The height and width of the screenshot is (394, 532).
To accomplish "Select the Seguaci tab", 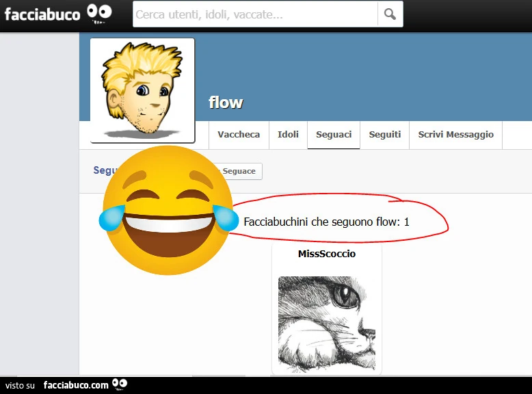I will (x=334, y=135).
